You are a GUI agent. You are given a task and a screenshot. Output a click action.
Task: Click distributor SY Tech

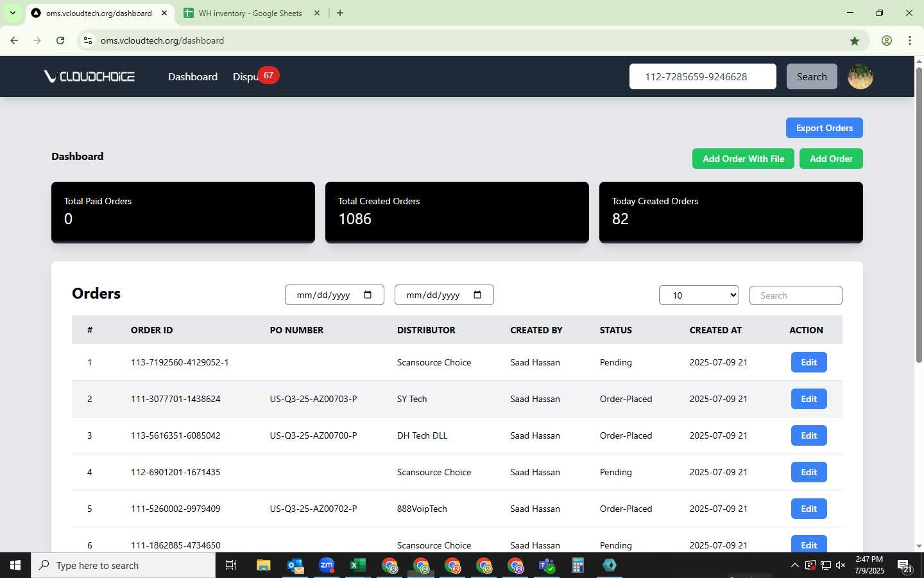pos(412,399)
